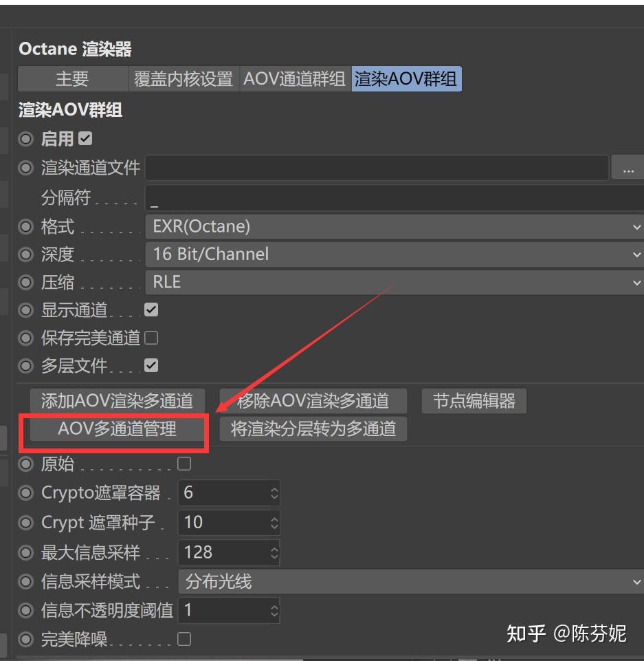
Task: Click the animation dot beside 深度
Action: click(x=25, y=254)
